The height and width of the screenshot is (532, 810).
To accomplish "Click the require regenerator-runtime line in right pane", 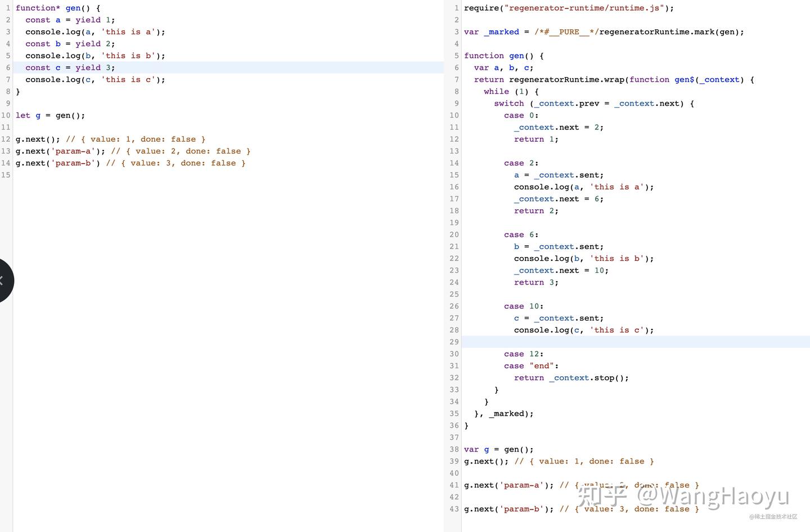I will [569, 8].
